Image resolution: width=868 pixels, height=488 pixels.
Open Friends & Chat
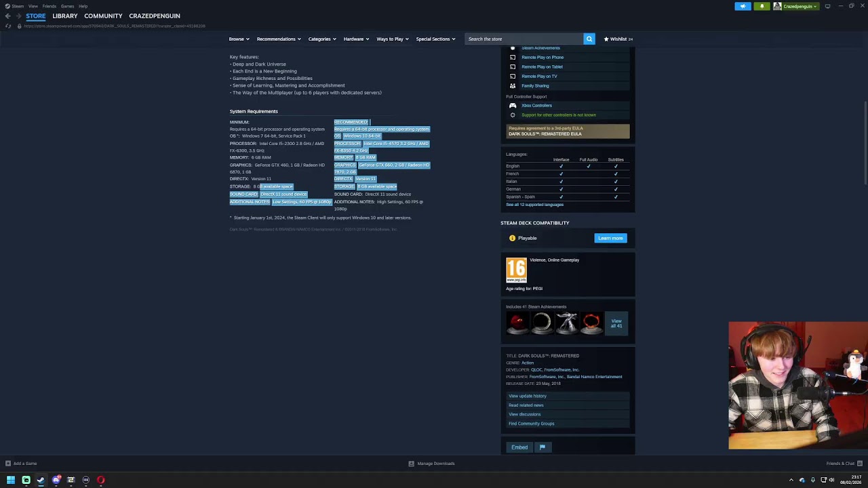[843, 464]
